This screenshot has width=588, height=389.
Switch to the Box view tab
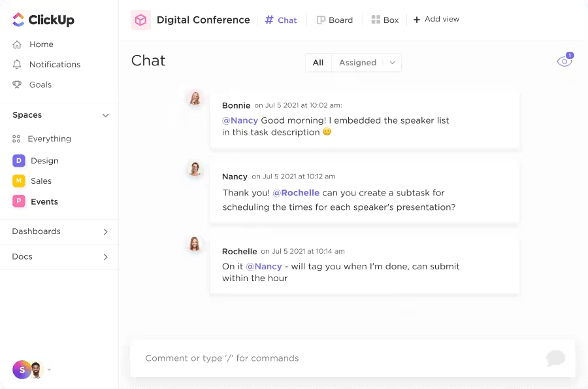click(385, 20)
